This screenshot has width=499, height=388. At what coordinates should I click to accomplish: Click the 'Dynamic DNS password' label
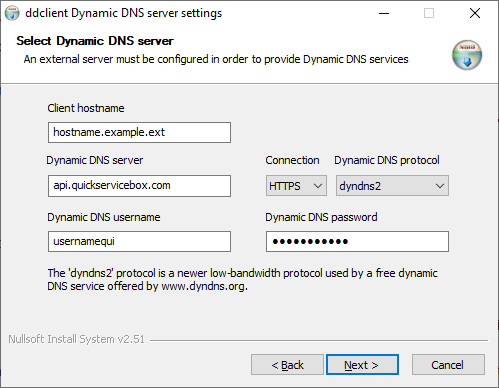(321, 217)
